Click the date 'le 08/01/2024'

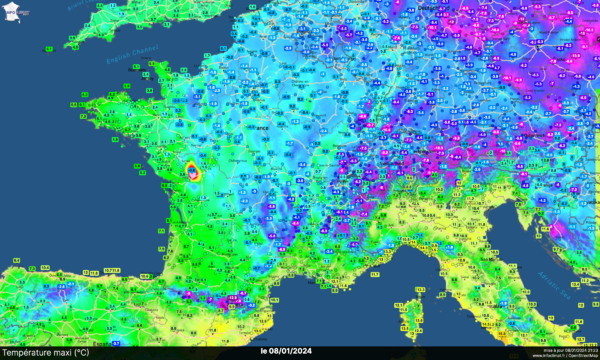286,351
